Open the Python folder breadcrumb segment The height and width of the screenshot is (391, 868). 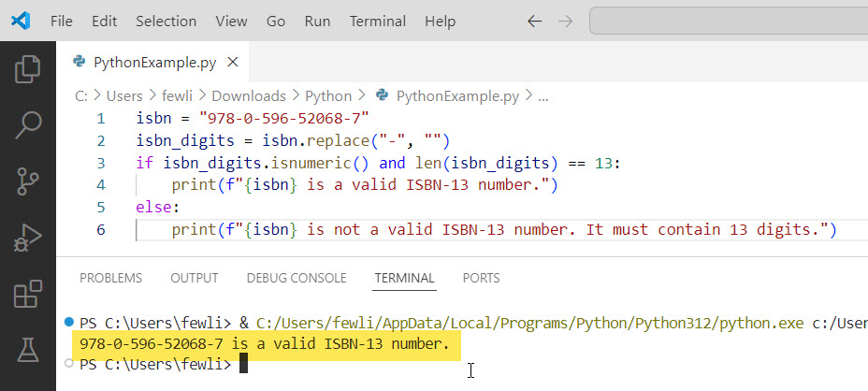pyautogui.click(x=328, y=95)
